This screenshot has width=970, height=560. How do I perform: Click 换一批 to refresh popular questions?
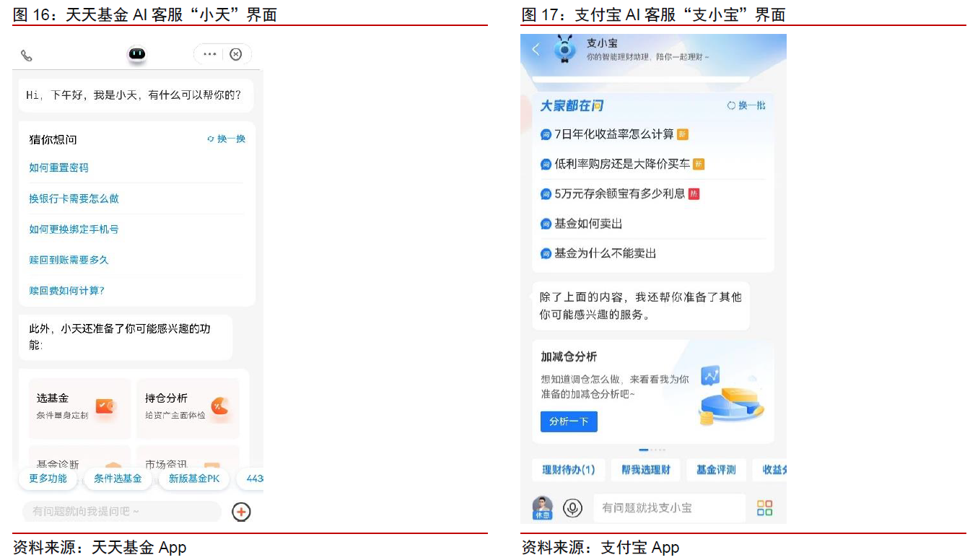pos(746,105)
